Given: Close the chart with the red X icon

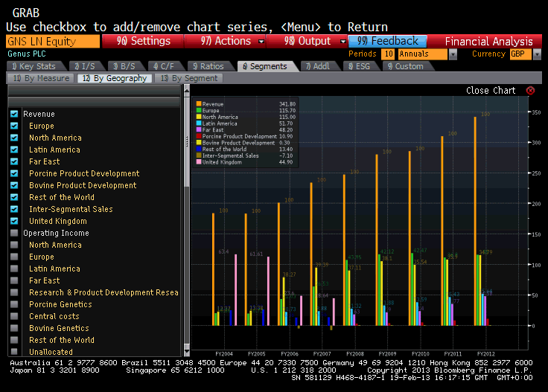Looking at the screenshot, I should tap(530, 91).
